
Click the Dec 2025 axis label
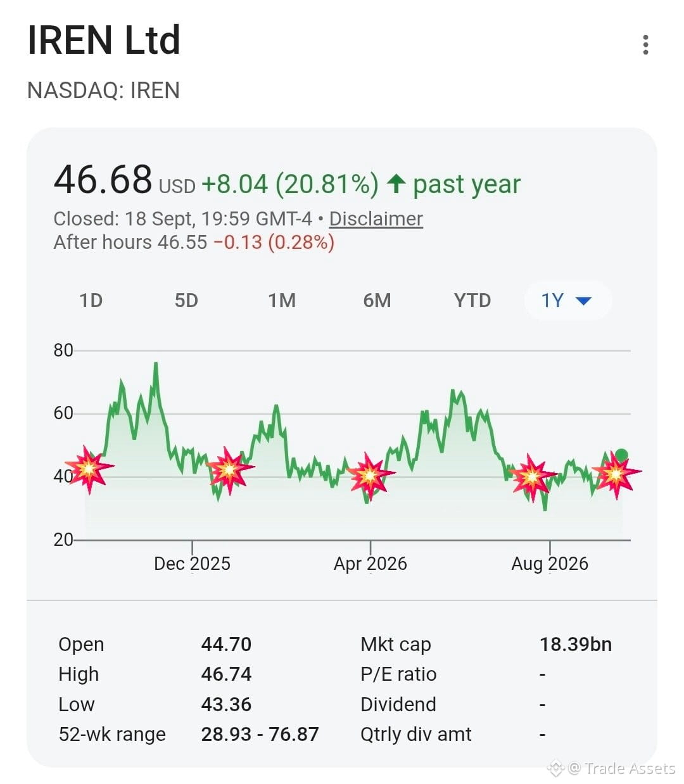(192, 564)
